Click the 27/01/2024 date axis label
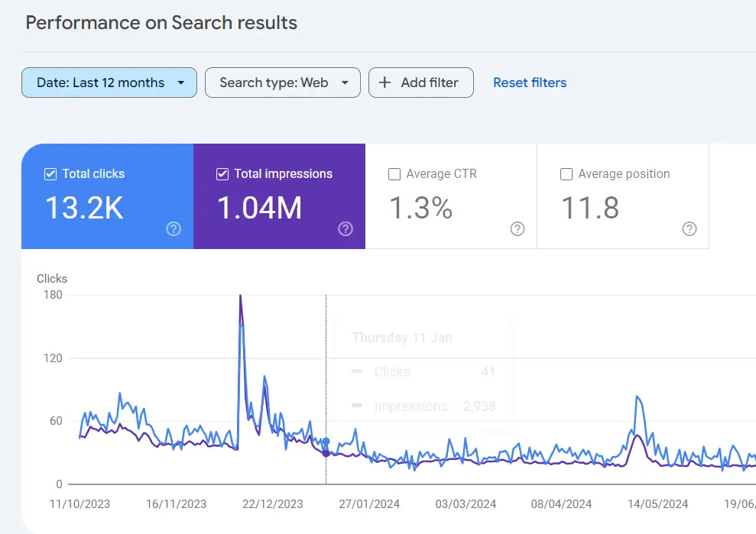Image resolution: width=756 pixels, height=534 pixels. [369, 504]
